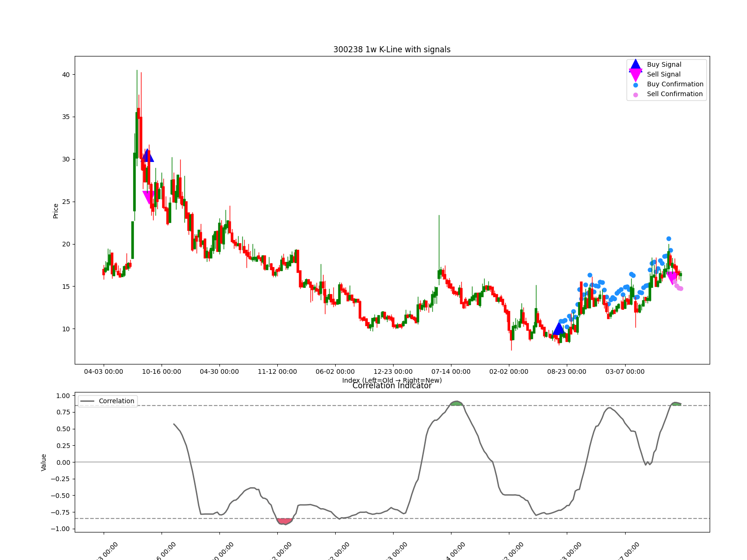Click the price axis tick '20'
Image resolution: width=747 pixels, height=560 pixels.
tap(65, 244)
